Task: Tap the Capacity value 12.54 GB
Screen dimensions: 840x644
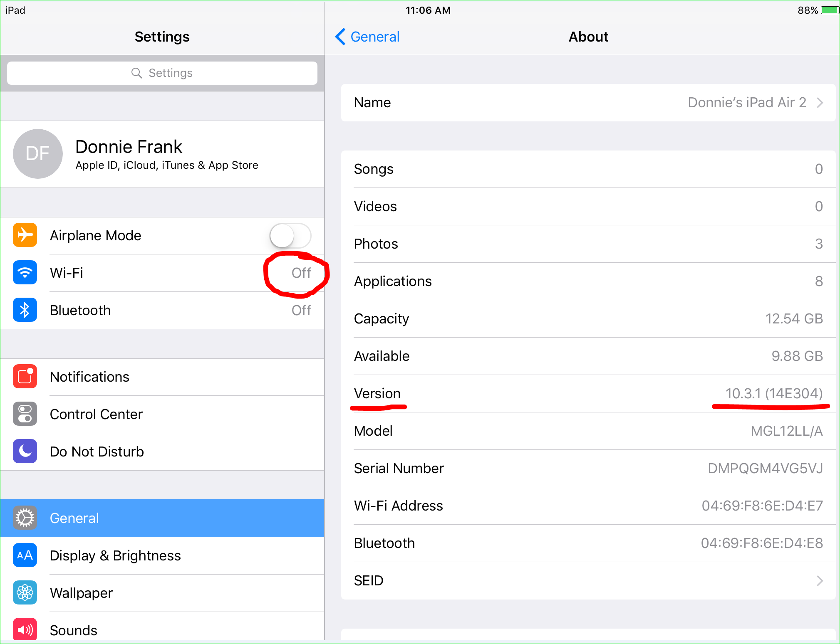Action: pos(794,318)
